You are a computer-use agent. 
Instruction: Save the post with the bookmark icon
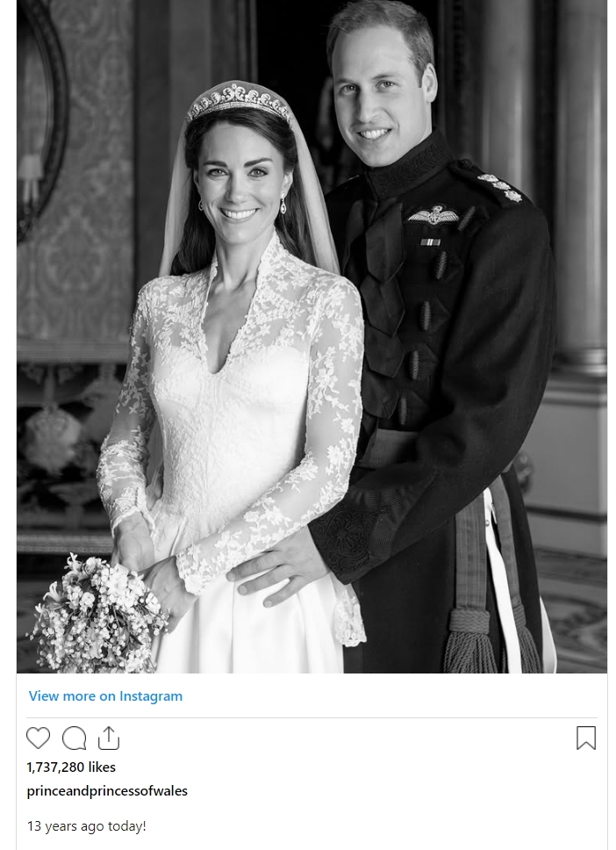pyautogui.click(x=585, y=738)
